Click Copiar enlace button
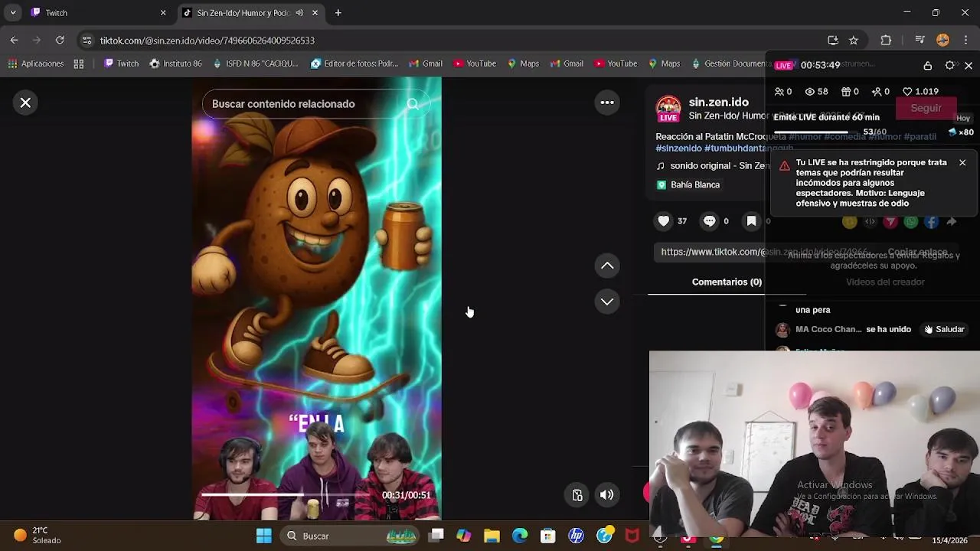Image resolution: width=980 pixels, height=551 pixels. (x=917, y=252)
